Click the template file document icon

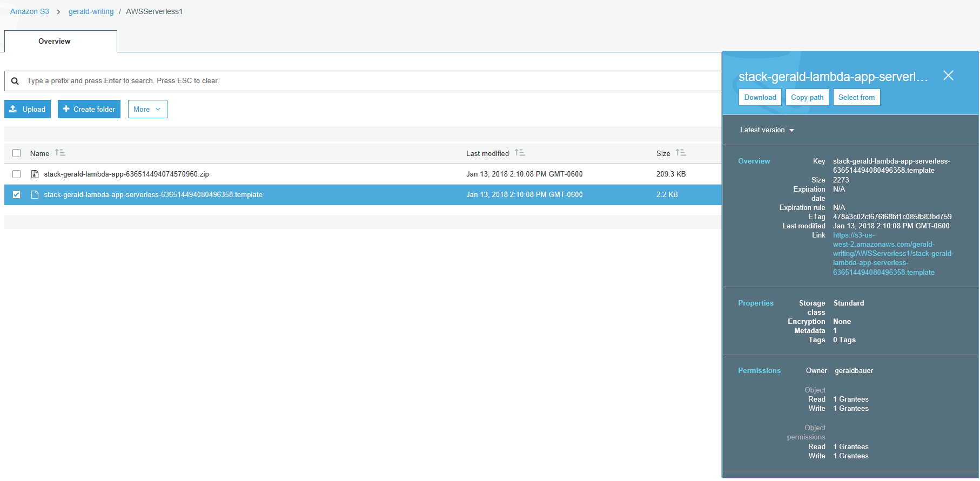[x=35, y=194]
